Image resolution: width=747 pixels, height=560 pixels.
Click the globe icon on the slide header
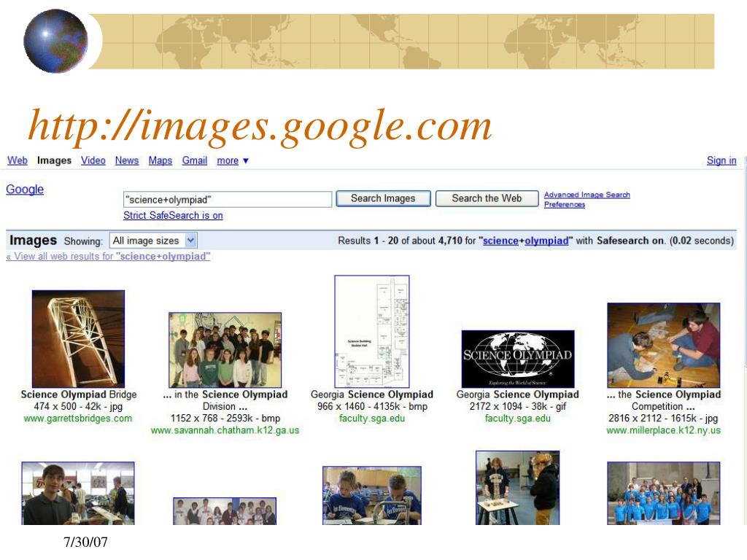[55, 41]
